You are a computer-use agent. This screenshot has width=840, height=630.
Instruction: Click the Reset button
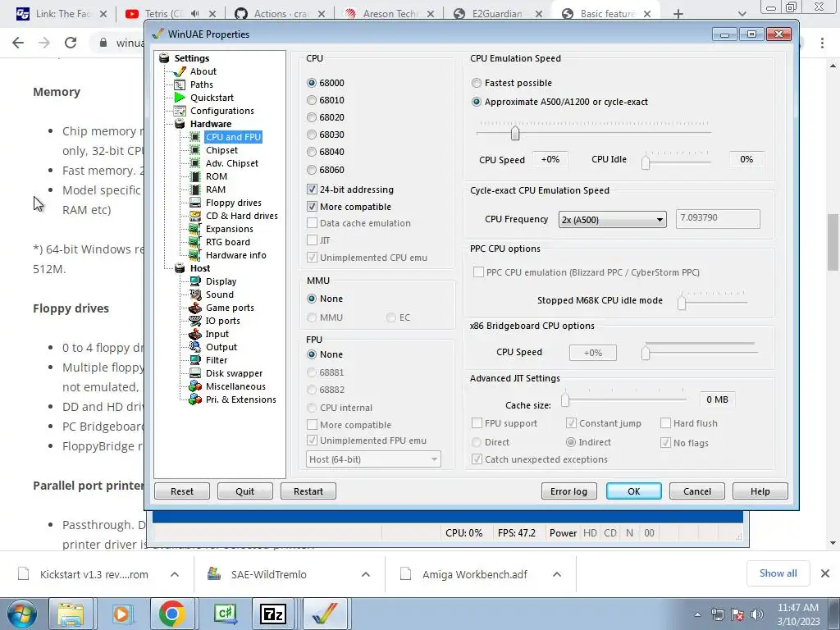coord(182,491)
